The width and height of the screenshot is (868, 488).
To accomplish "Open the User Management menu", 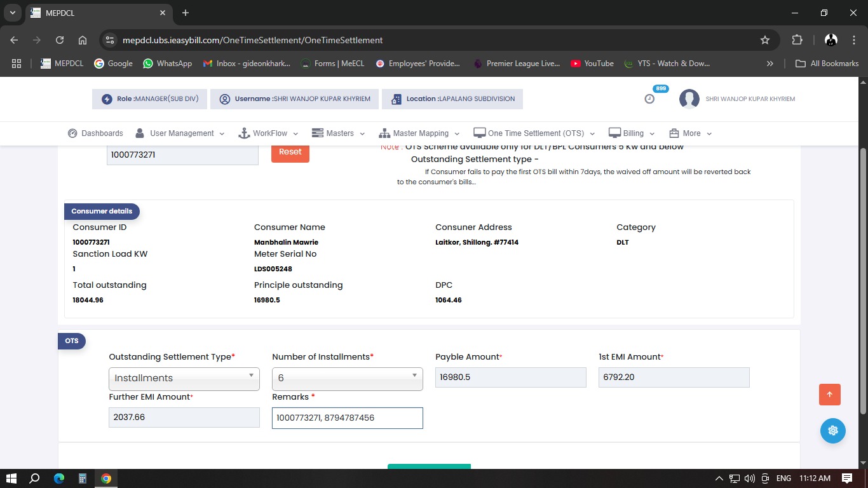I will (x=180, y=133).
